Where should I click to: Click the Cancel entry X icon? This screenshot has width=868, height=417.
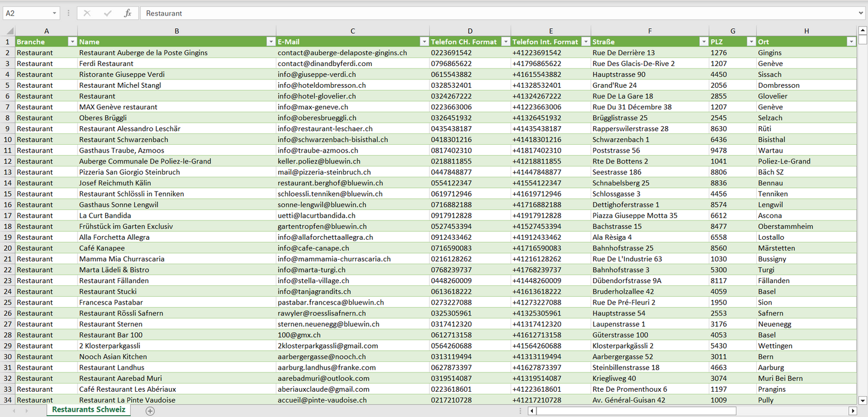click(87, 13)
